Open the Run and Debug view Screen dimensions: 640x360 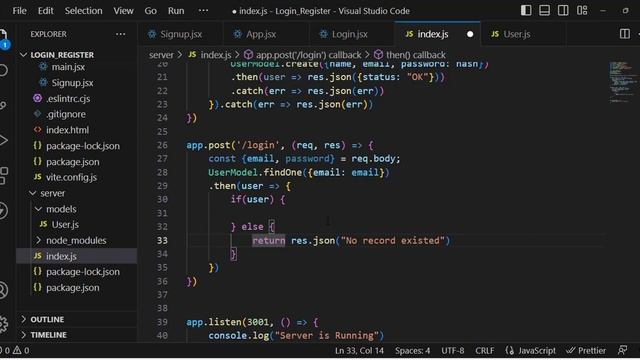click(x=3, y=140)
